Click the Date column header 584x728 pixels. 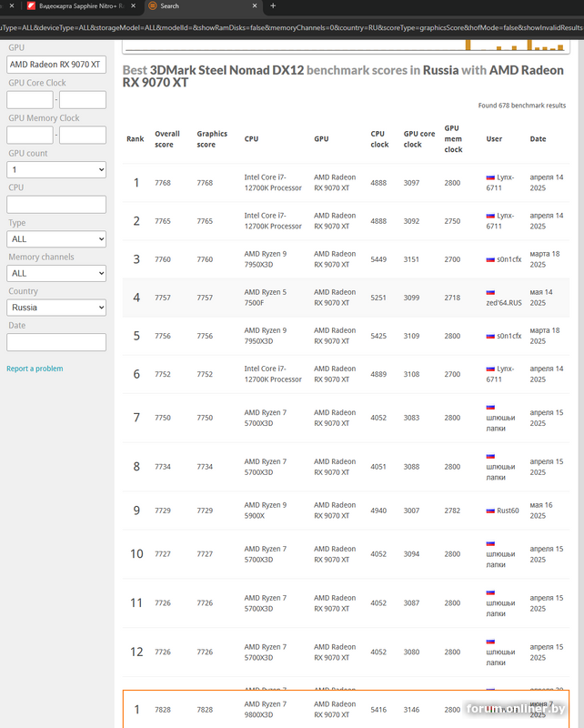click(538, 139)
